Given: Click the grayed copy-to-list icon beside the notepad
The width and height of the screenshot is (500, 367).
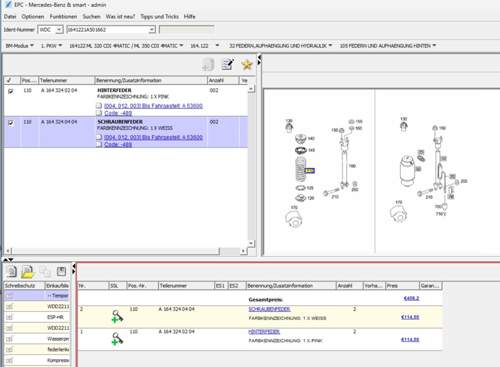Looking at the screenshot, I should tap(208, 65).
